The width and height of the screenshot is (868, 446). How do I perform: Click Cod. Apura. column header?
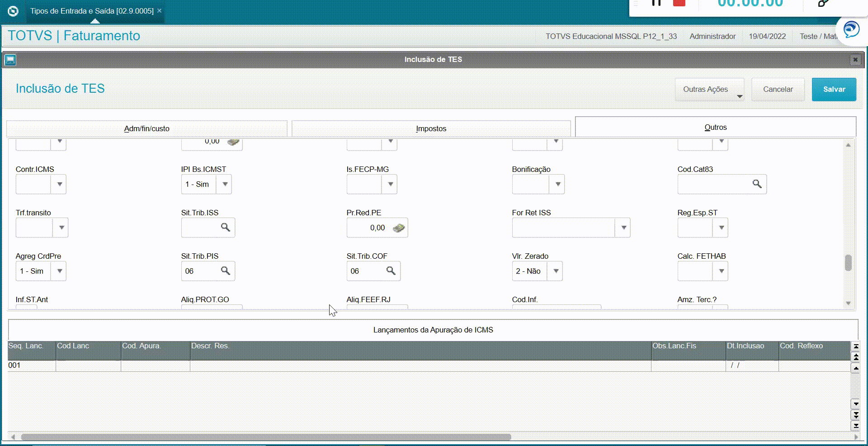coord(156,351)
